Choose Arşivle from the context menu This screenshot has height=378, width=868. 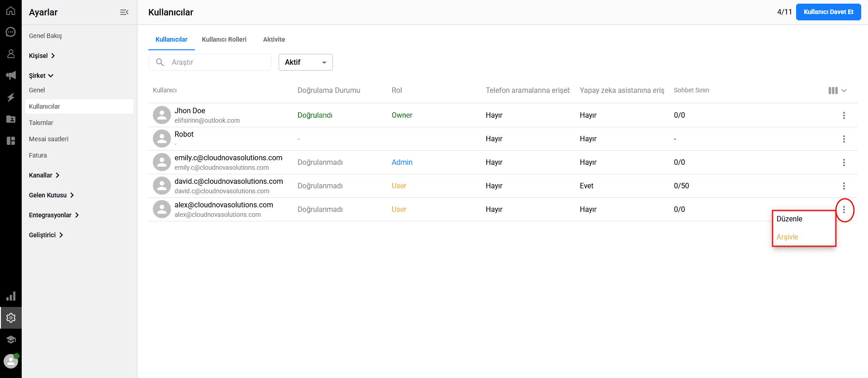click(787, 237)
